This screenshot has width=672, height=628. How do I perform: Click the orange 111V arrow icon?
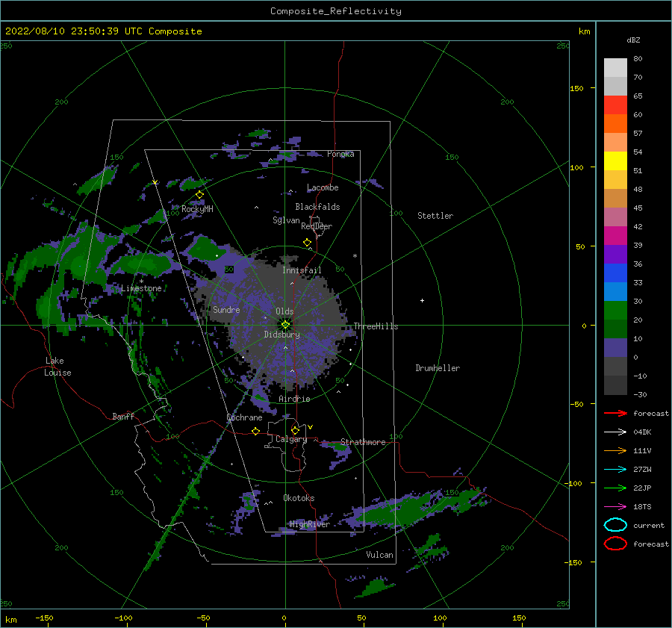pos(615,450)
